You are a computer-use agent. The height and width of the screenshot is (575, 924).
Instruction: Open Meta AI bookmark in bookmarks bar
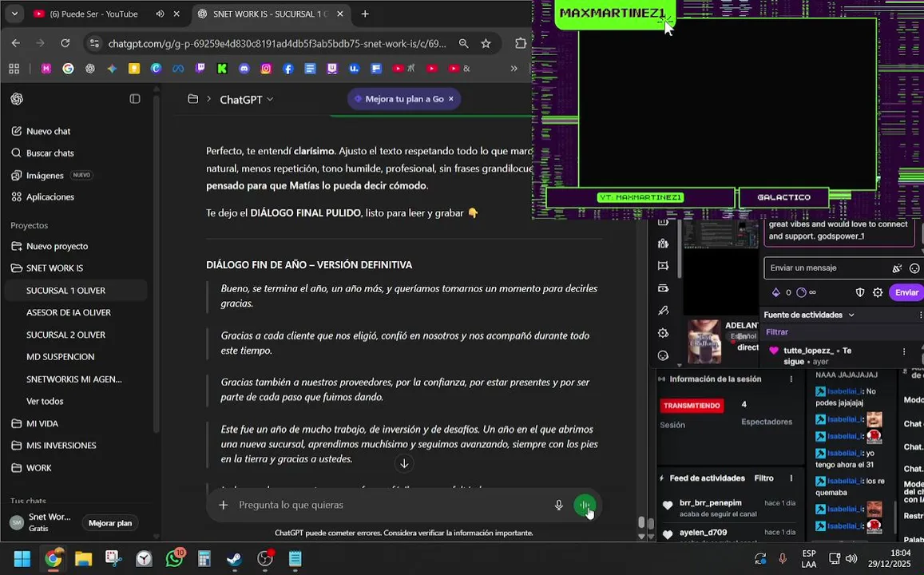tap(178, 69)
